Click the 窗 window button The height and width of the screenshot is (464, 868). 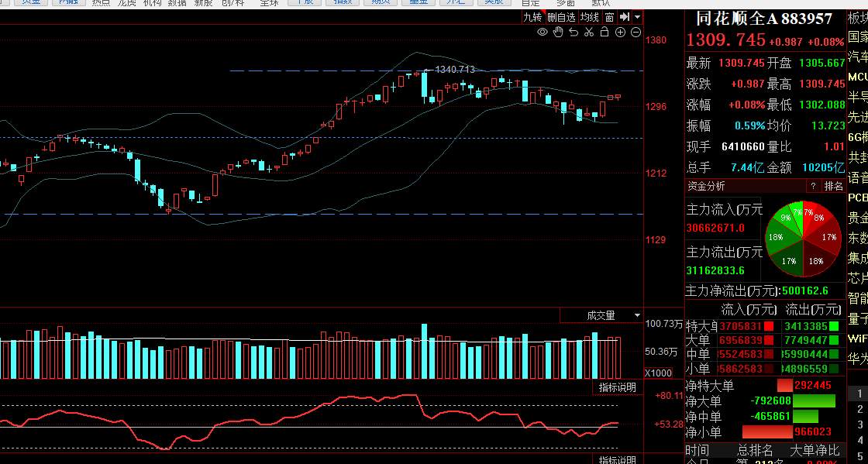point(609,17)
